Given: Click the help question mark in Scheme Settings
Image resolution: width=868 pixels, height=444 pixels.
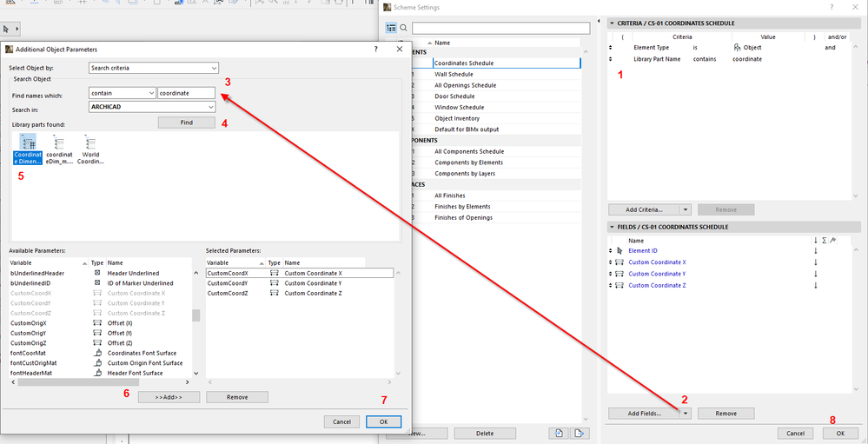Looking at the screenshot, I should coord(831,7).
